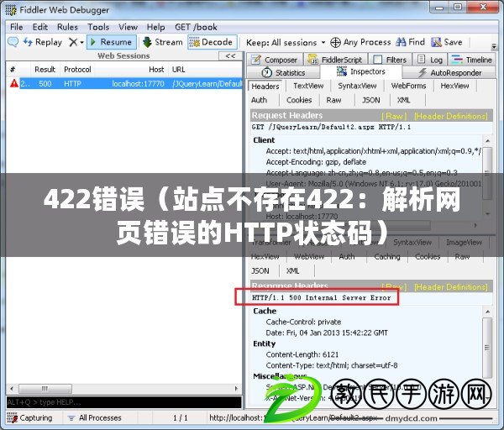Click the session list horizontal scrollbar thumb
The image size is (504, 430).
coord(45,388)
